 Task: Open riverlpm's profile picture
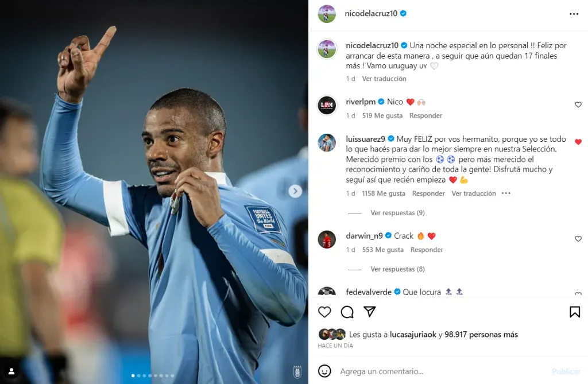pyautogui.click(x=327, y=106)
